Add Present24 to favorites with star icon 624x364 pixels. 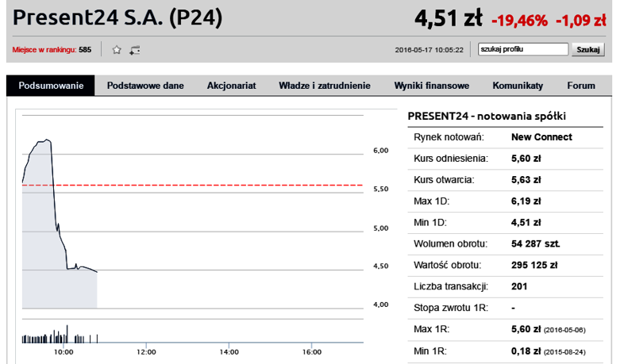(x=117, y=50)
